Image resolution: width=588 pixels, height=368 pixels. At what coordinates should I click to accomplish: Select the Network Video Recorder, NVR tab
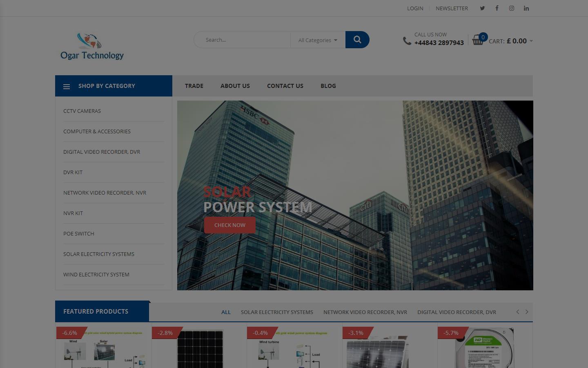(365, 312)
